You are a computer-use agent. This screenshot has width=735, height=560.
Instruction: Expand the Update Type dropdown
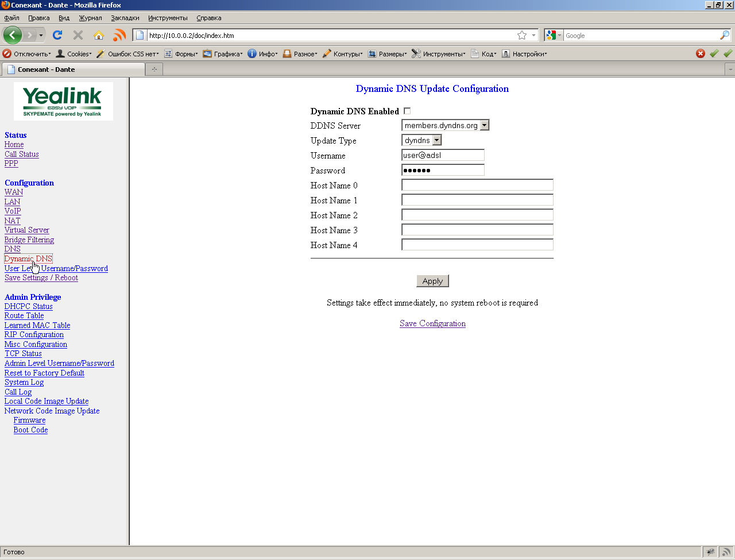click(437, 140)
